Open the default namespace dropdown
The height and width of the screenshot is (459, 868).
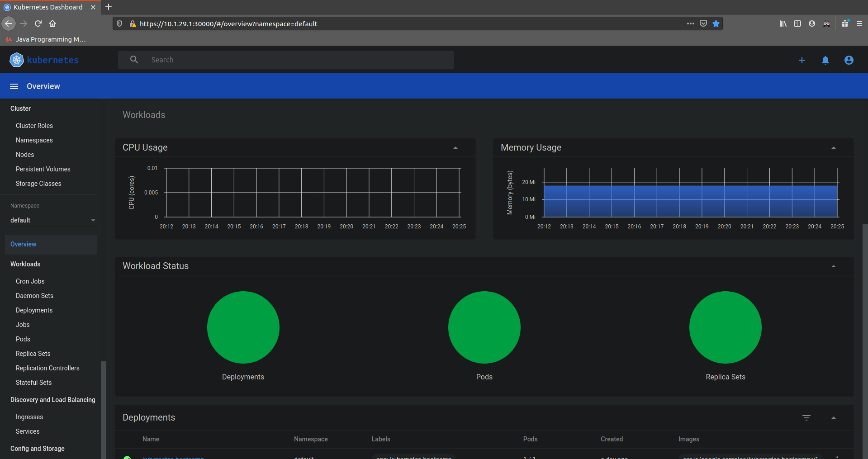point(52,220)
